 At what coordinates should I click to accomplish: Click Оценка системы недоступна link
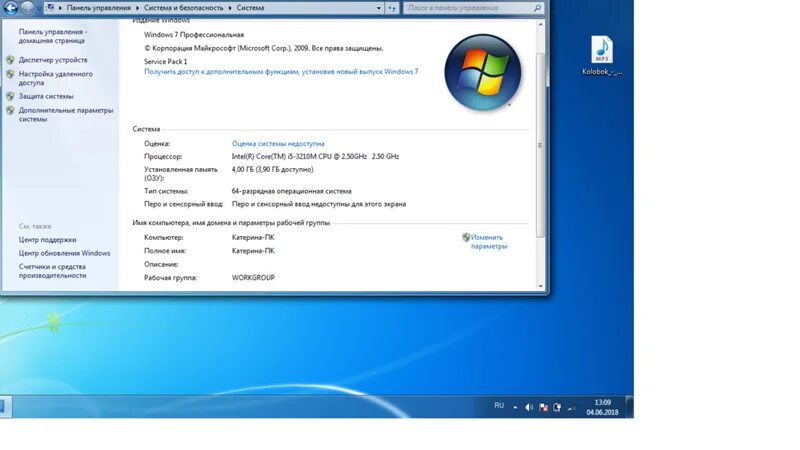(x=278, y=144)
